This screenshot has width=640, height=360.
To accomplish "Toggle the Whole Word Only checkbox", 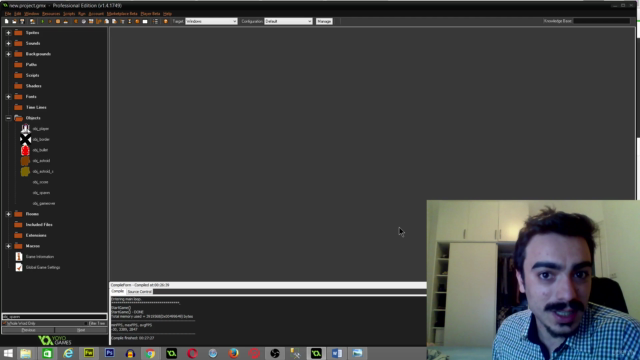I will pos(4,323).
